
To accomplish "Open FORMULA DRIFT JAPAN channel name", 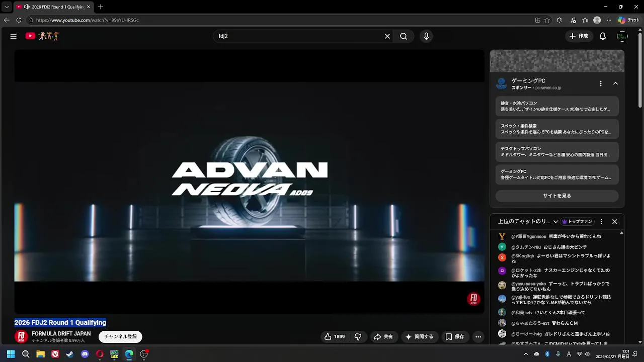I will [x=61, y=334].
